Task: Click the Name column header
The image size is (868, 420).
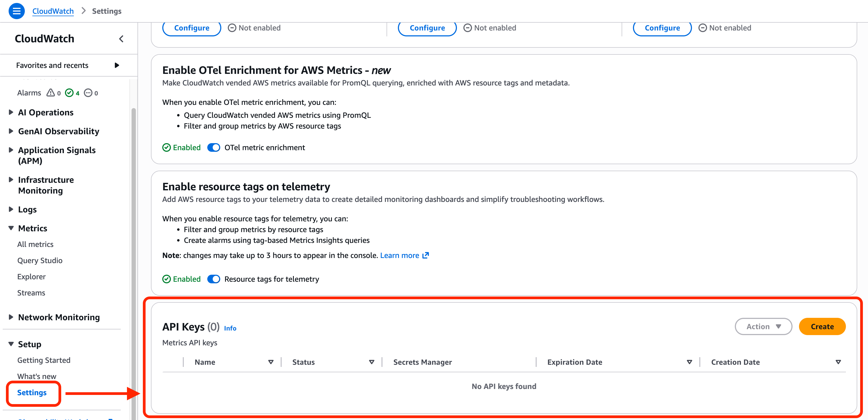Action: tap(205, 362)
